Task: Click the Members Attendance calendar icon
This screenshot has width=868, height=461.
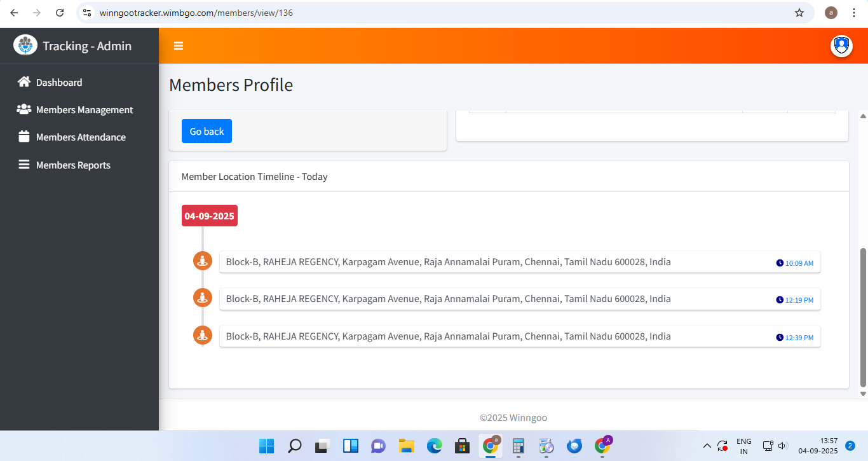Action: (24, 137)
